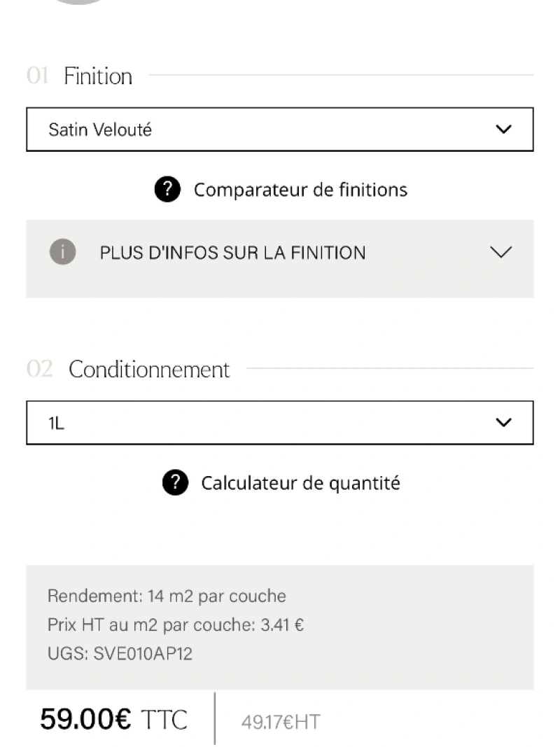The height and width of the screenshot is (747, 560).
Task: Click the 49.17€HT price
Action: coord(281,722)
